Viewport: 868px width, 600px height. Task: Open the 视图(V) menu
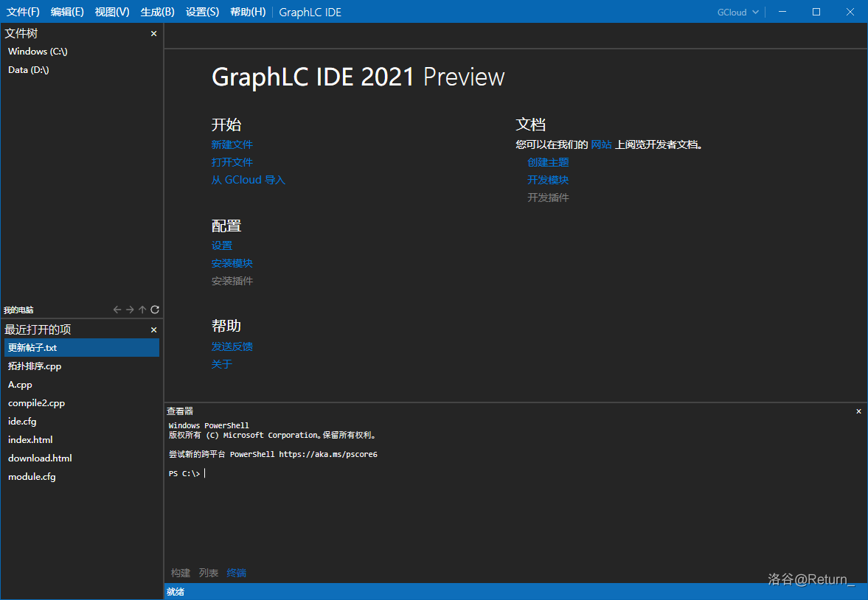pyautogui.click(x=112, y=13)
